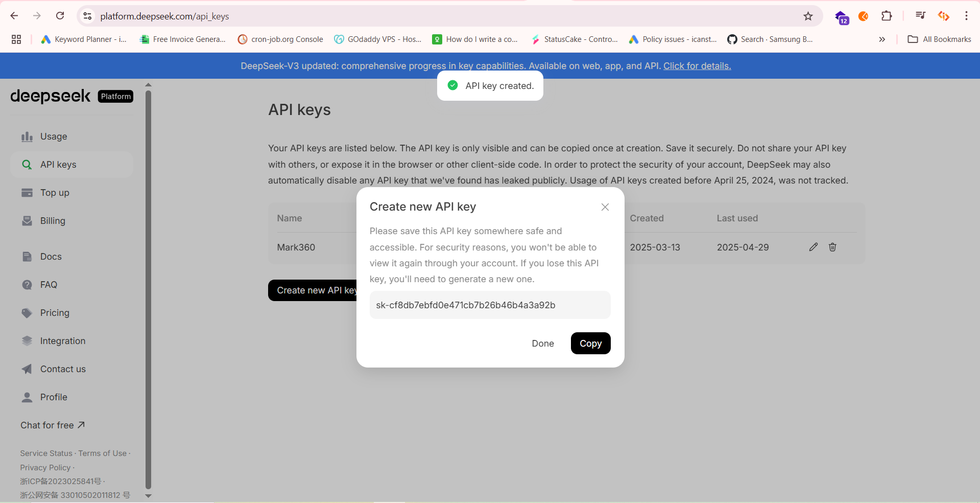980x503 pixels.
Task: Click the browser back arrow
Action: click(14, 16)
